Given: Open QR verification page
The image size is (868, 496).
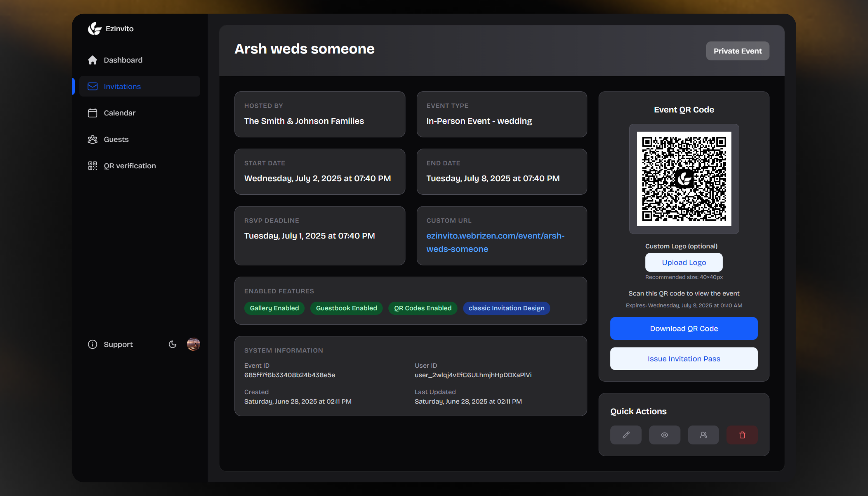Looking at the screenshot, I should (x=139, y=166).
